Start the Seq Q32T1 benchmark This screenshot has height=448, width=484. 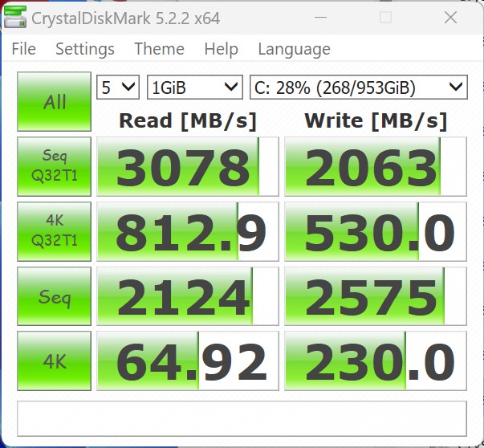[x=55, y=166]
